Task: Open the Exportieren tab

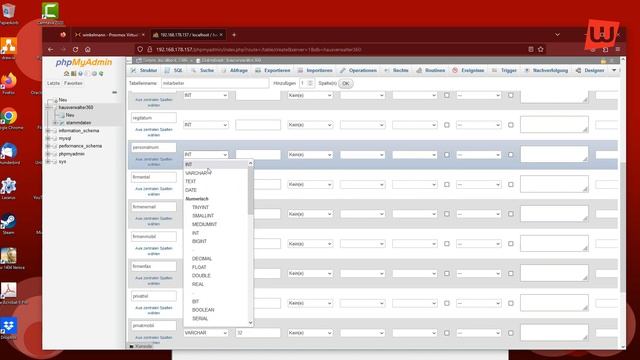Action: [x=273, y=71]
